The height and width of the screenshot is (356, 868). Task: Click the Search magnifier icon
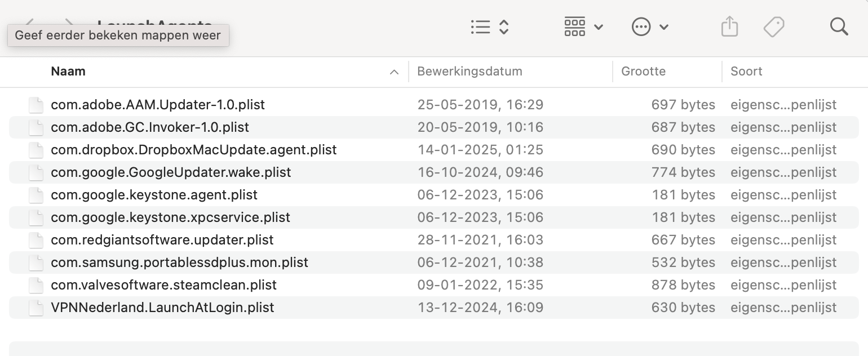click(839, 26)
